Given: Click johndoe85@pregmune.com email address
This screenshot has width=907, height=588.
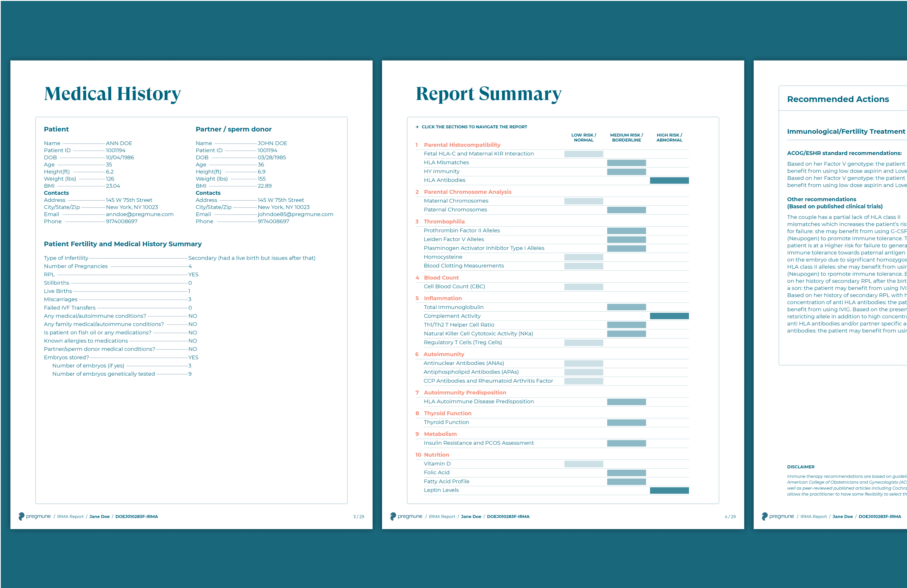Looking at the screenshot, I should (295, 214).
